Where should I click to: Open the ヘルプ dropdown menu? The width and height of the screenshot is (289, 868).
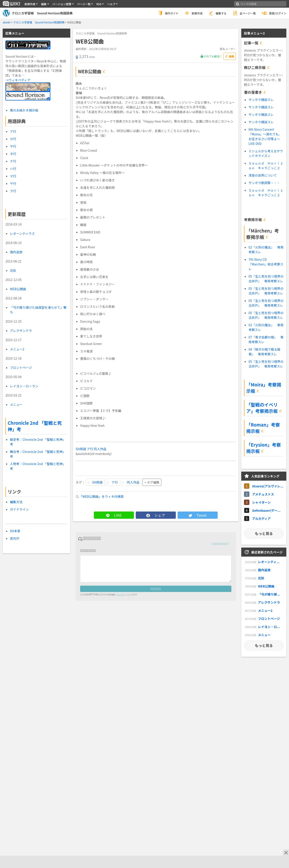pos(112,4)
